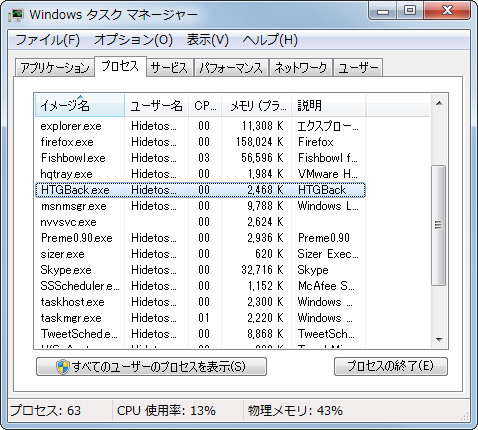This screenshot has height=430, width=478.
Task: Sort by the イメージ名 column header
Action: pos(80,106)
